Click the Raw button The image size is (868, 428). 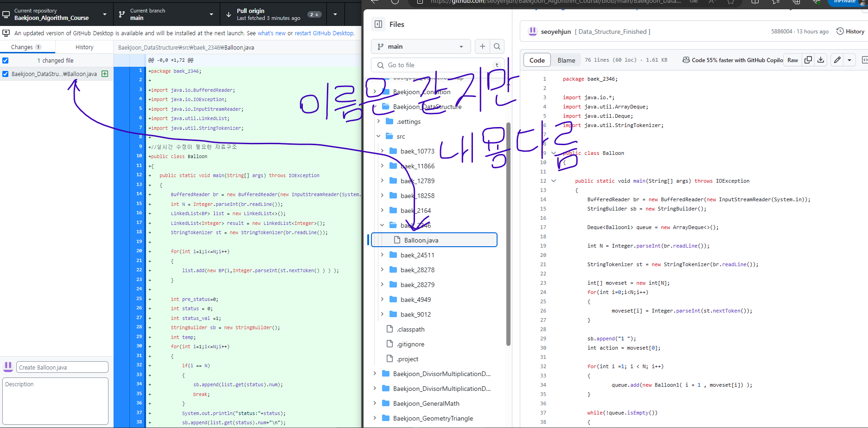(792, 60)
